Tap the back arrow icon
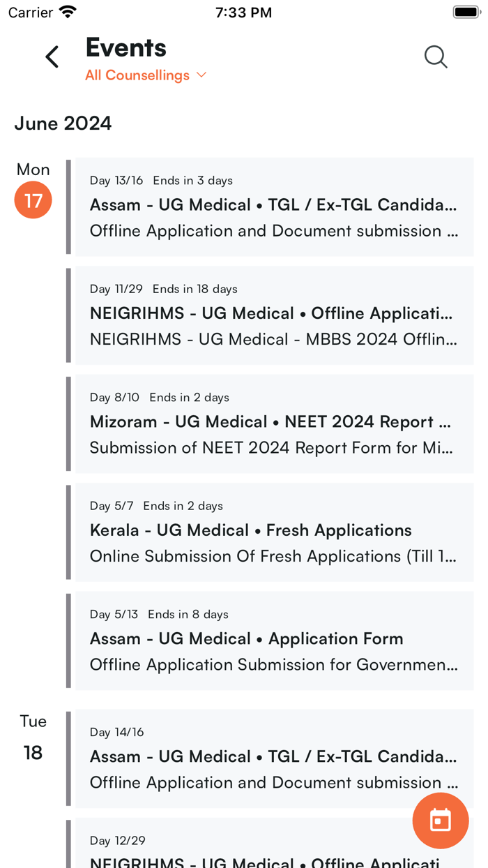488x868 pixels. pyautogui.click(x=52, y=57)
